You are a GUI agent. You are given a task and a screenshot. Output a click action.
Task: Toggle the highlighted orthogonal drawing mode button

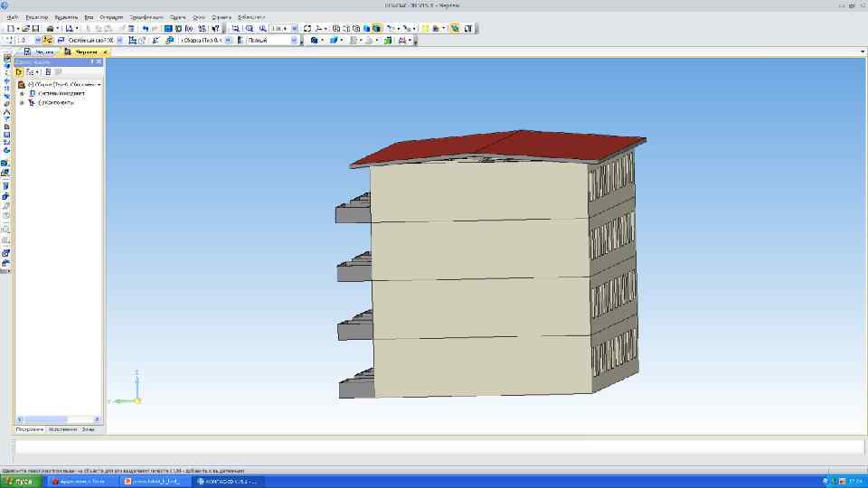point(48,41)
